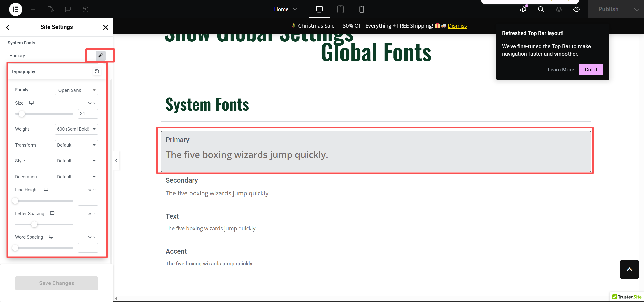The image size is (644, 302).
Task: Click the Primary font pencil edit icon
Action: click(x=100, y=56)
